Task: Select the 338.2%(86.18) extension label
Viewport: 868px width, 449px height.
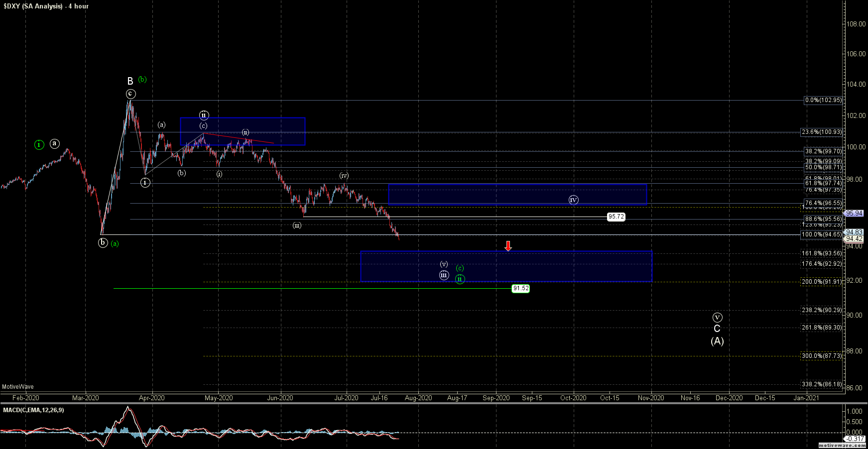Action: click(822, 384)
